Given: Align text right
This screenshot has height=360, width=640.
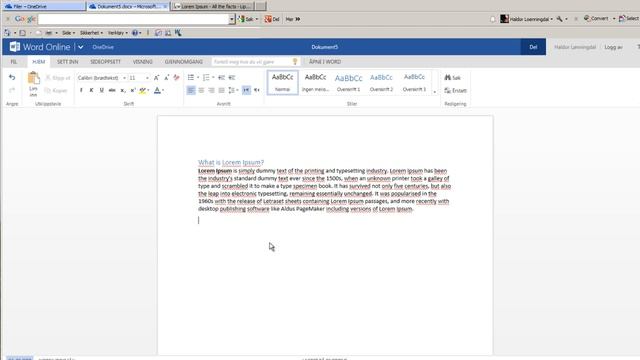Looking at the screenshot, I should coord(211,90).
